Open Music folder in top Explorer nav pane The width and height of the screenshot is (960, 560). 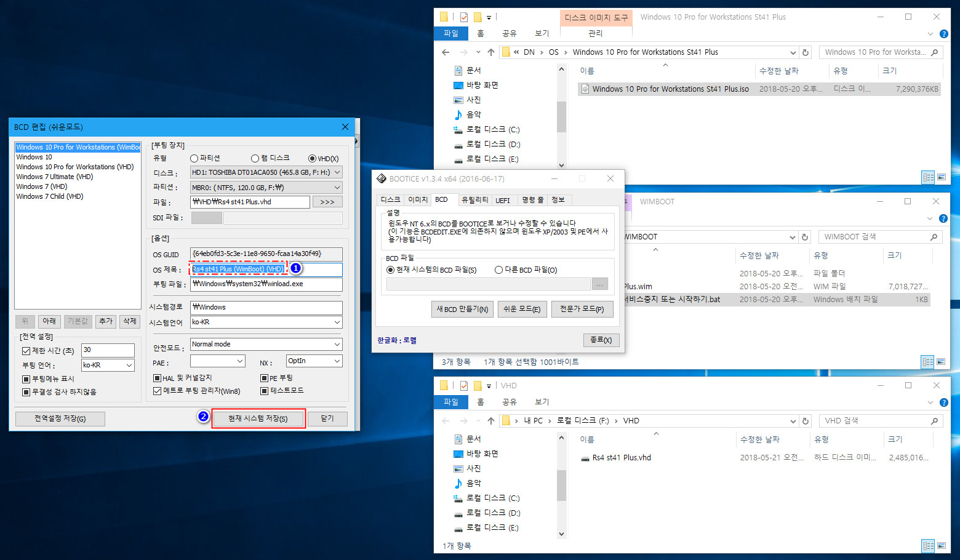tap(473, 114)
